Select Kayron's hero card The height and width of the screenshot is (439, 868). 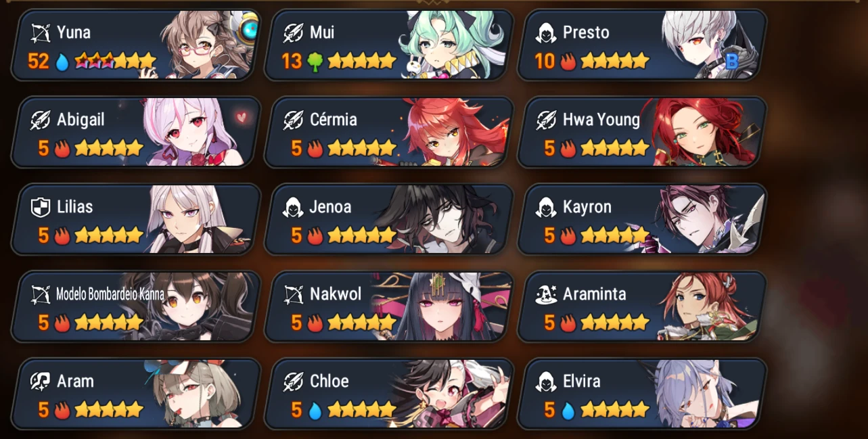642,219
